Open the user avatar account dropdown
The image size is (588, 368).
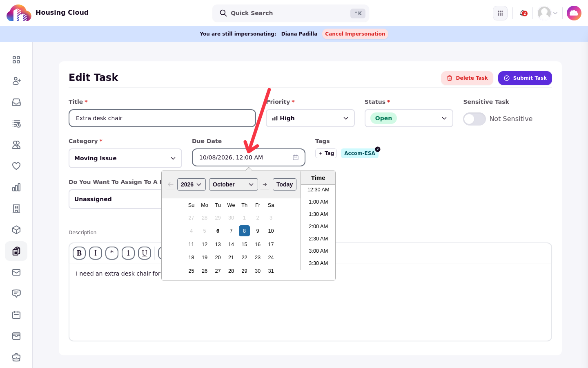[548, 13]
